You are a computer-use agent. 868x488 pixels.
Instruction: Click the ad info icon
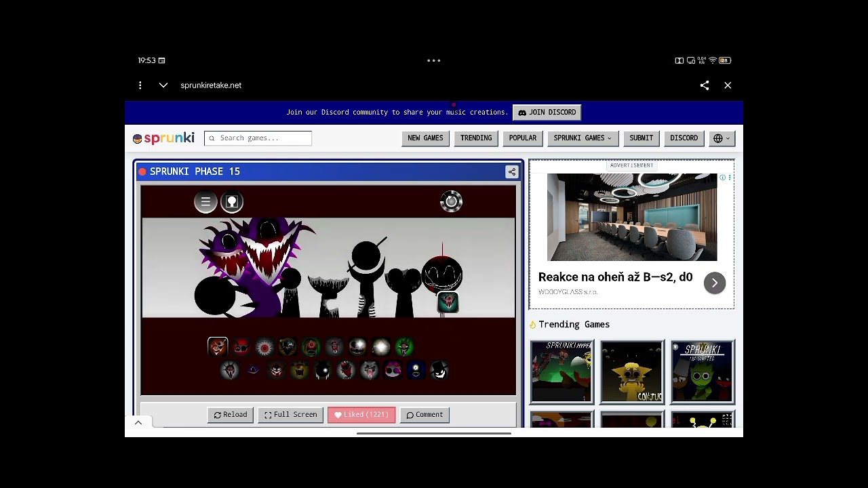point(722,178)
